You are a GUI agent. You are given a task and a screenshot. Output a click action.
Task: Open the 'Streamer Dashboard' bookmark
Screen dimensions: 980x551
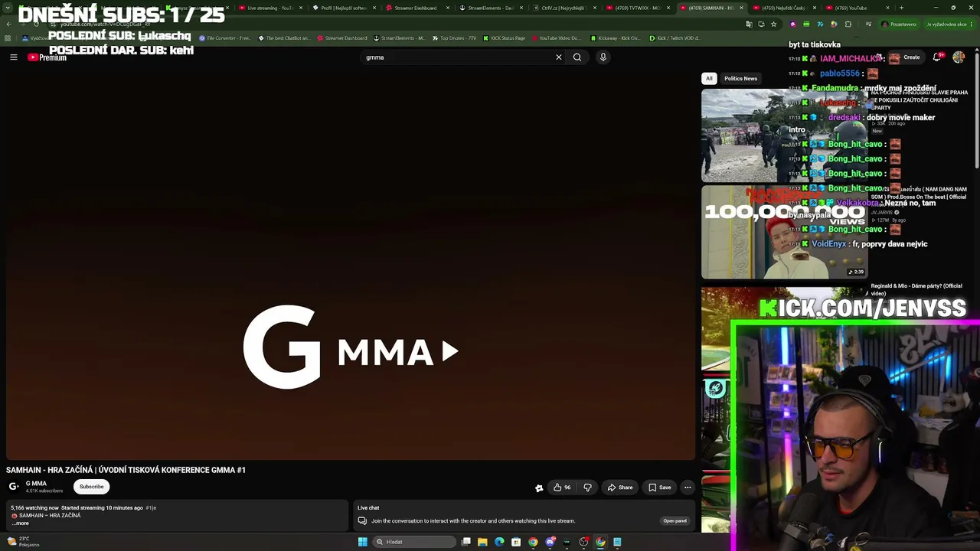[342, 37]
